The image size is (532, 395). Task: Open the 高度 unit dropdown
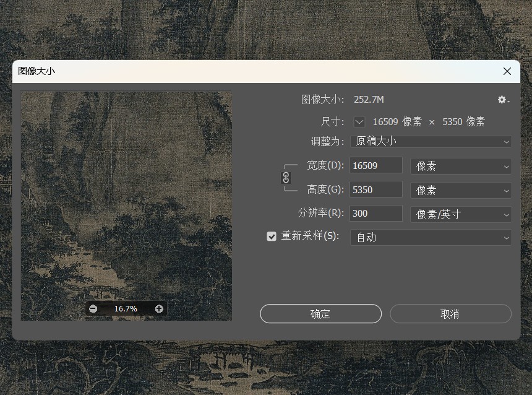[461, 190]
